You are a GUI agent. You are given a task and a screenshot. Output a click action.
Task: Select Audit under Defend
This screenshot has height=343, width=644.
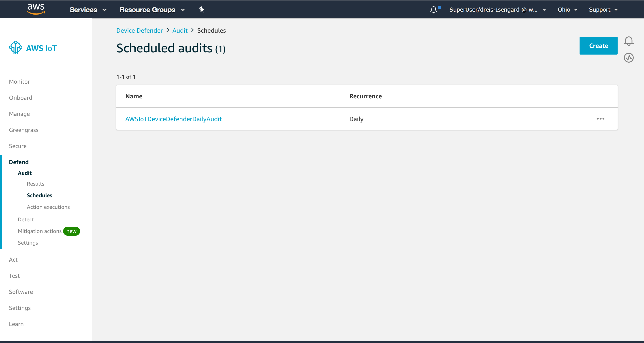tap(25, 173)
